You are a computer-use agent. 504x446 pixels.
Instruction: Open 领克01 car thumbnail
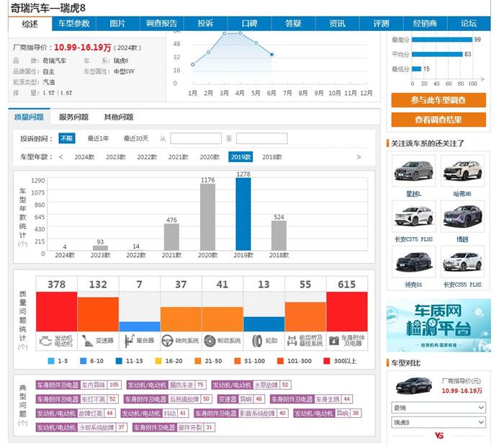[414, 262]
